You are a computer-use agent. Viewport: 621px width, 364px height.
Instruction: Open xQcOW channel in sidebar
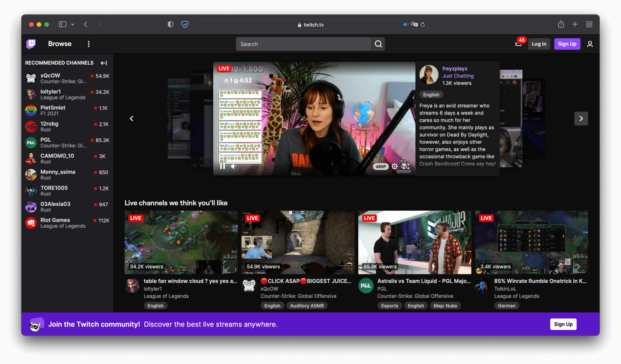coord(67,78)
